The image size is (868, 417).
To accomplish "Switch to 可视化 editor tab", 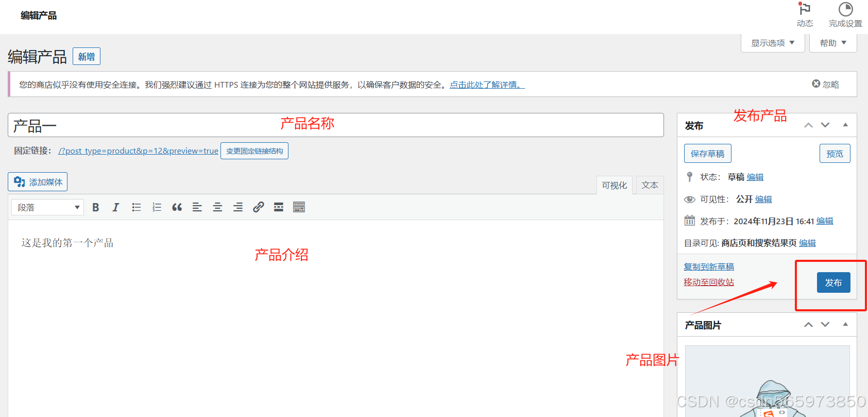I will pos(615,185).
